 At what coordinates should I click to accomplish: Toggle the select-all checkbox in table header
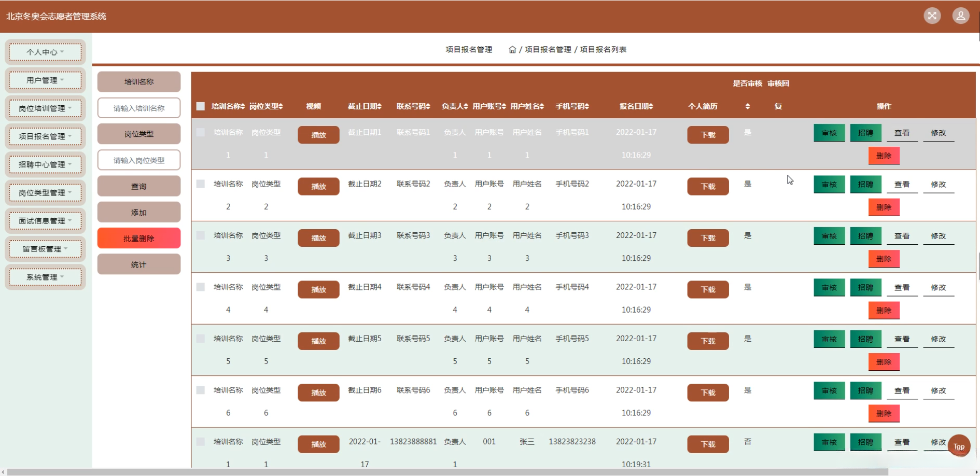click(201, 106)
